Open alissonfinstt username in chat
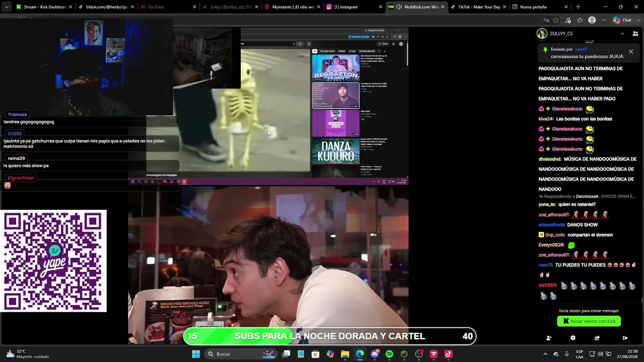The image size is (644, 362). coord(551,225)
